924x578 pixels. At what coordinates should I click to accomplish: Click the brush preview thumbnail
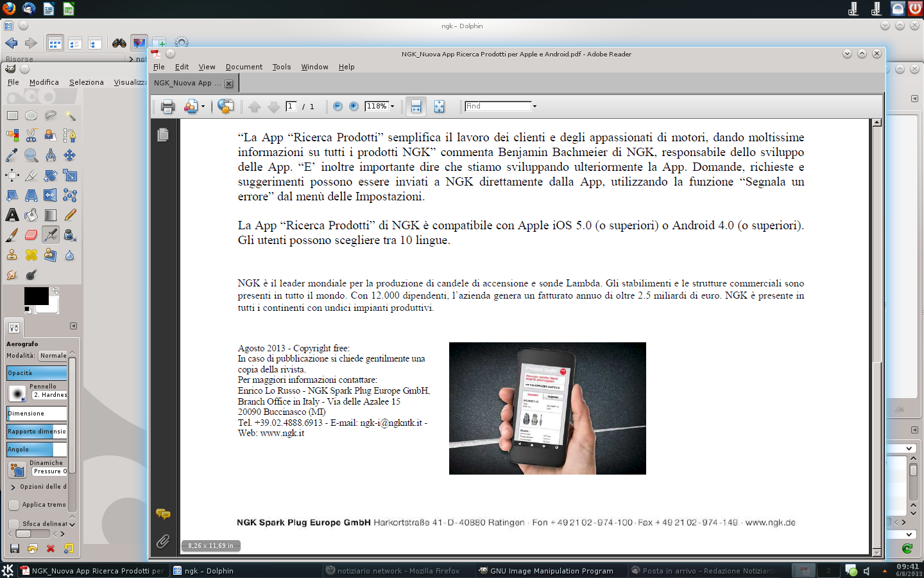(17, 393)
